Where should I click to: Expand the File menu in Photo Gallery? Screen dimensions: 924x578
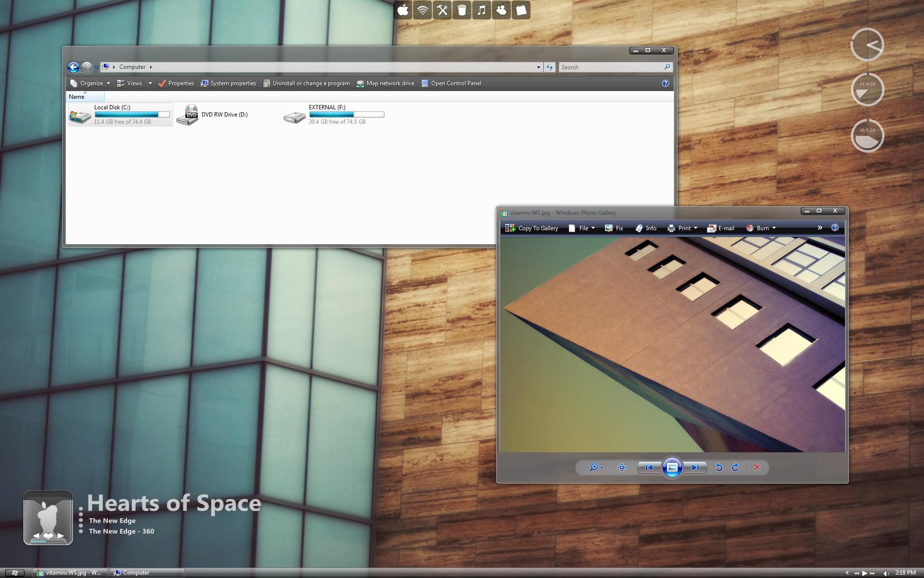[583, 228]
